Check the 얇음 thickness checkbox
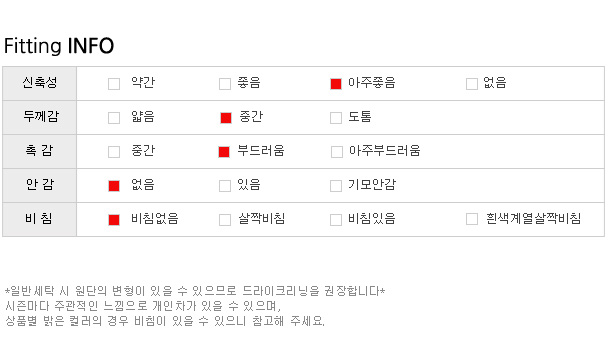The height and width of the screenshot is (361, 608). tap(114, 118)
